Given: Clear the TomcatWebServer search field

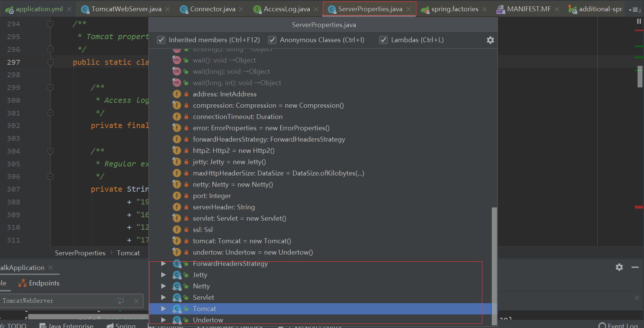Looking at the screenshot, I should click(x=136, y=301).
